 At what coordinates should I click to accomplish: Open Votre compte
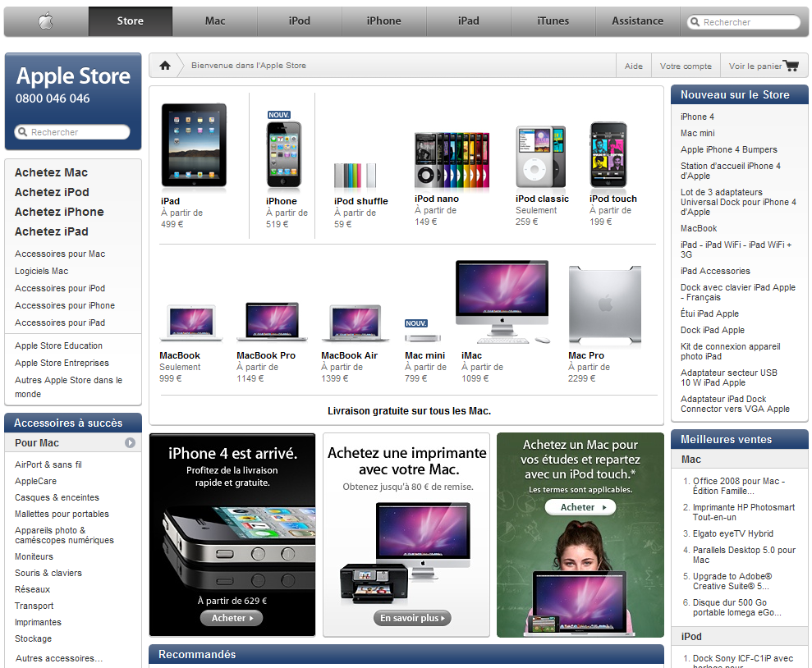[686, 66]
